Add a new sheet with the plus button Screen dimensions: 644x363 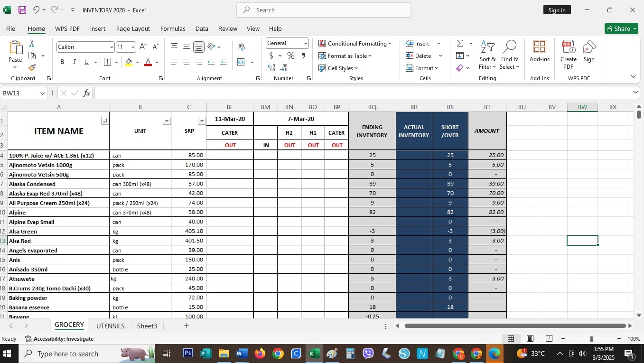187,326
